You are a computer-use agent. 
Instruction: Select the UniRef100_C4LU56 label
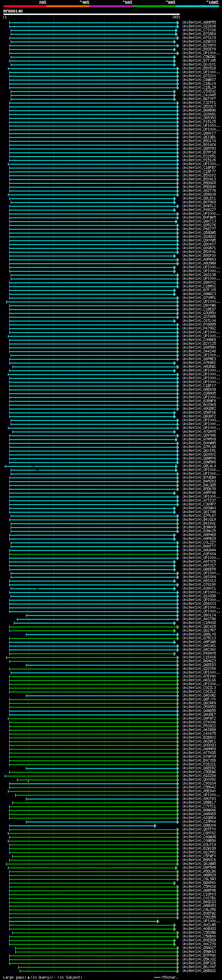point(199,910)
